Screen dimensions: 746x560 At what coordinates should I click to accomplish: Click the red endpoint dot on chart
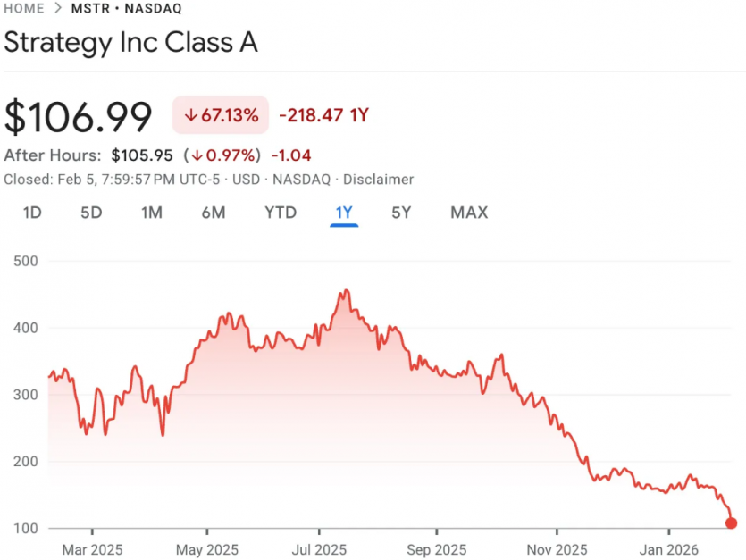click(731, 523)
